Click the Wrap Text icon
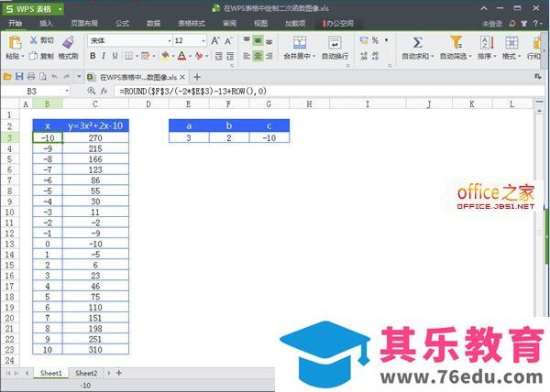The image size is (550, 392). [335, 42]
